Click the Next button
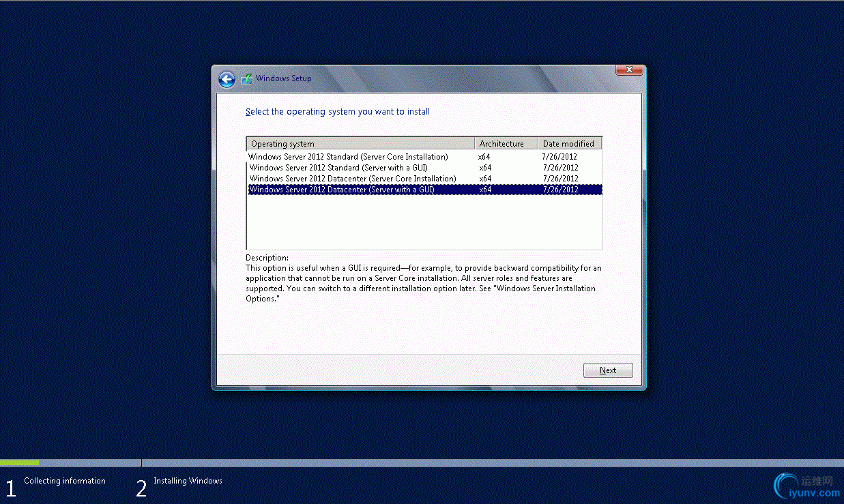The height and width of the screenshot is (504, 844). pos(608,370)
